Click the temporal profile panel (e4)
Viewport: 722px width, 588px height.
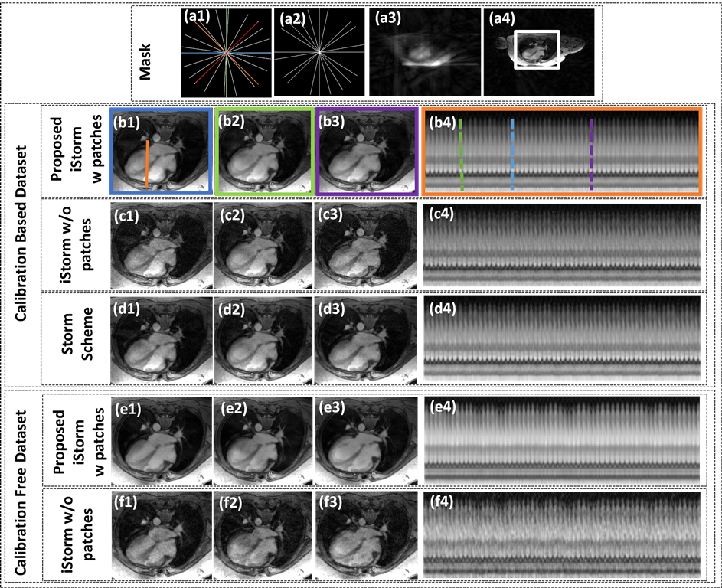click(x=561, y=440)
